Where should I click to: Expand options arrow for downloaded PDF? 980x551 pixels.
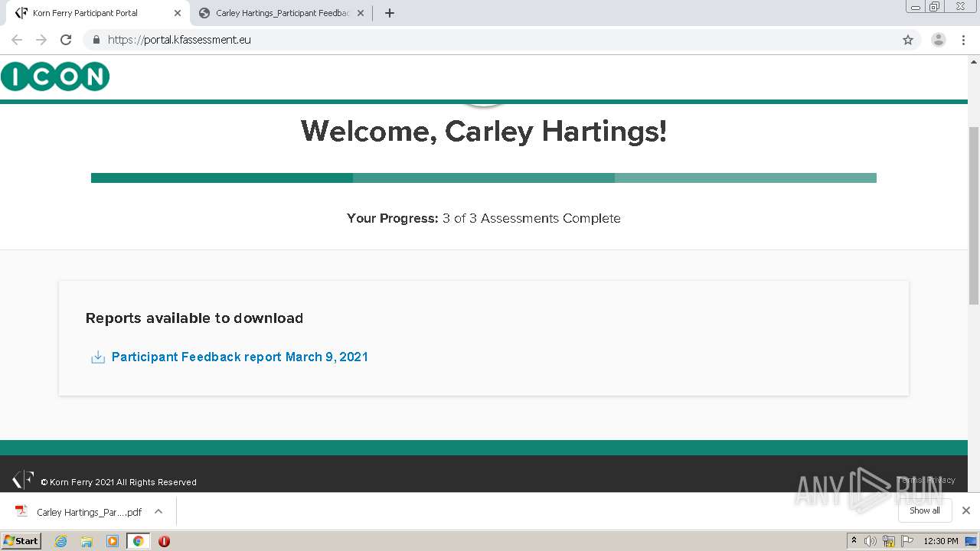coord(158,511)
